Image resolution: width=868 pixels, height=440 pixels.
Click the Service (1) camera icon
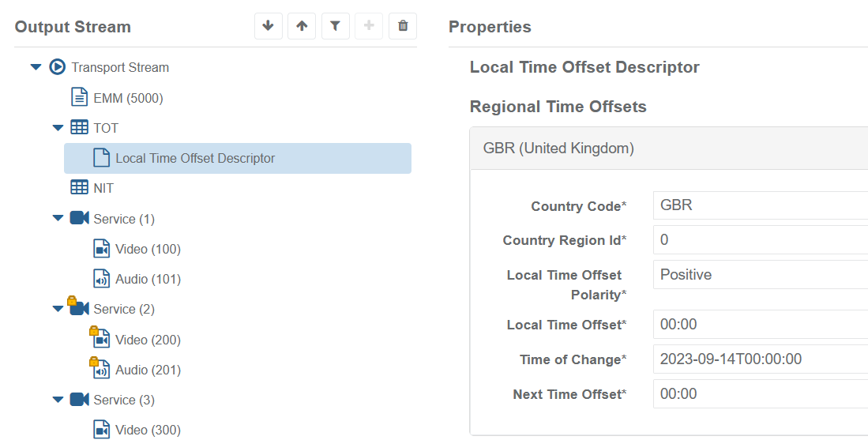[x=79, y=218]
